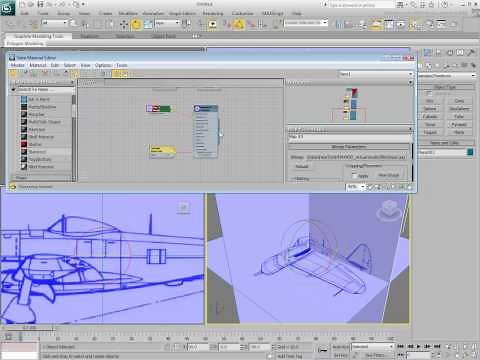Open the View reference coordinate dropdown

pyautogui.click(x=167, y=23)
